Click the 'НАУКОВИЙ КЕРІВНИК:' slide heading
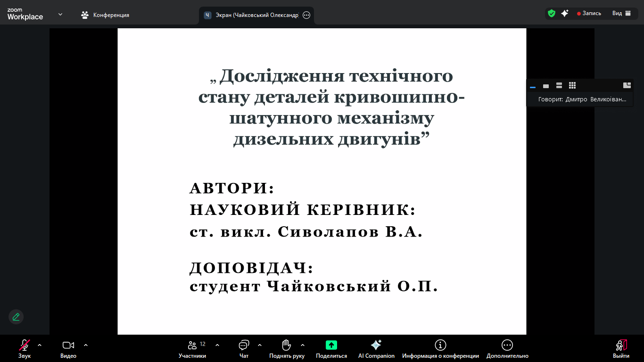 point(303,210)
